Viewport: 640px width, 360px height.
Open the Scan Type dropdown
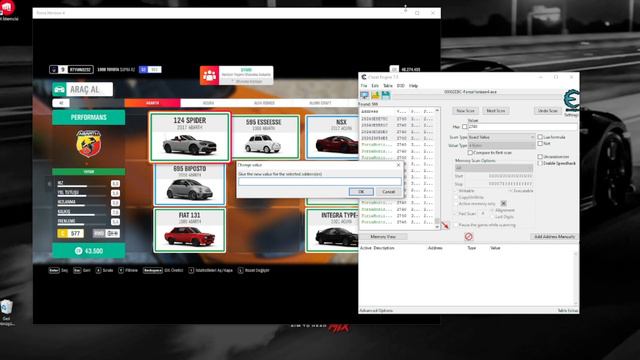501,137
